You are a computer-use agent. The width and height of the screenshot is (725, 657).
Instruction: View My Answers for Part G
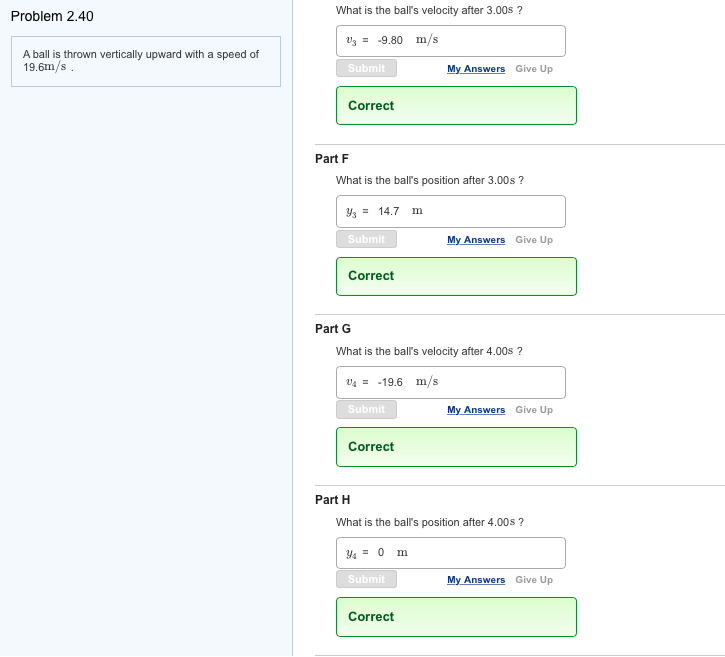click(476, 410)
